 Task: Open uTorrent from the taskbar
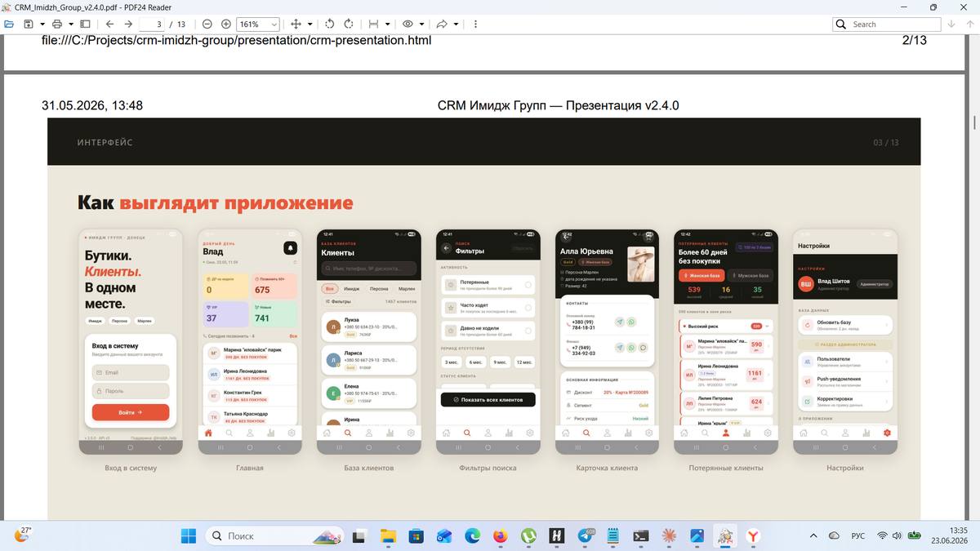pos(529,536)
